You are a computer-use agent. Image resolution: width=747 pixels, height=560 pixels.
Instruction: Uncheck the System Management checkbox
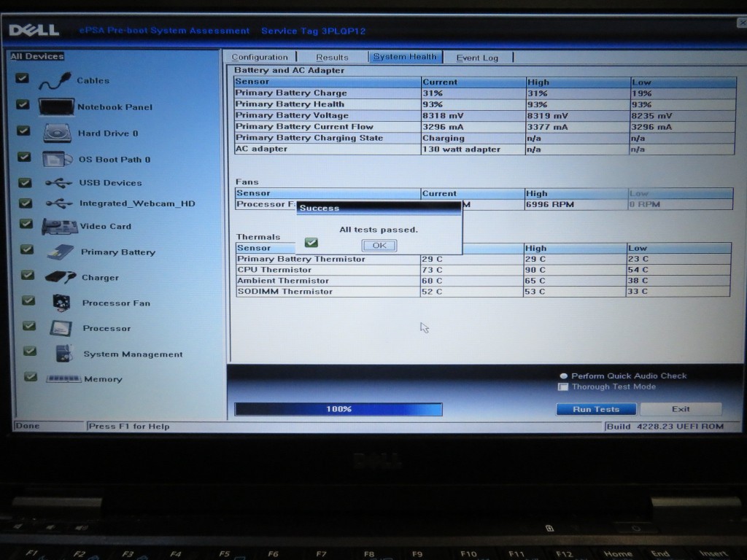coord(29,351)
